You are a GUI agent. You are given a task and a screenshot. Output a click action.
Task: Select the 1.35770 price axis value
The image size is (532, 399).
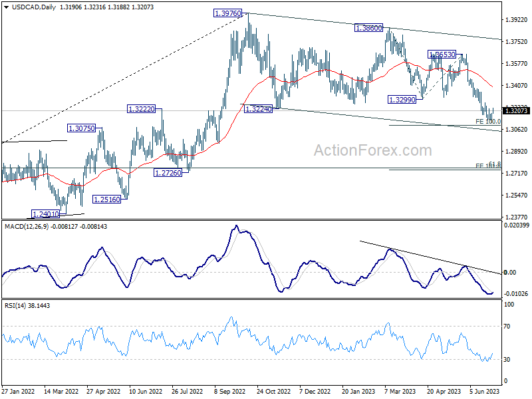point(517,64)
